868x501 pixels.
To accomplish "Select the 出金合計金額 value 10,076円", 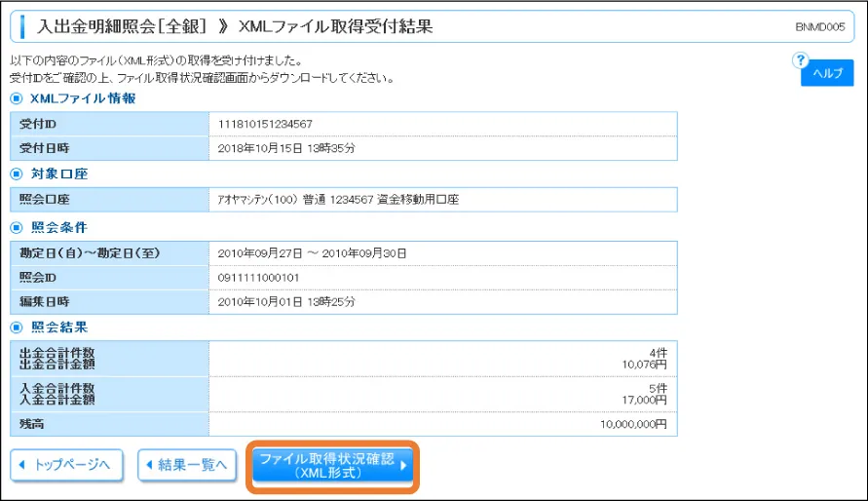I will (644, 365).
